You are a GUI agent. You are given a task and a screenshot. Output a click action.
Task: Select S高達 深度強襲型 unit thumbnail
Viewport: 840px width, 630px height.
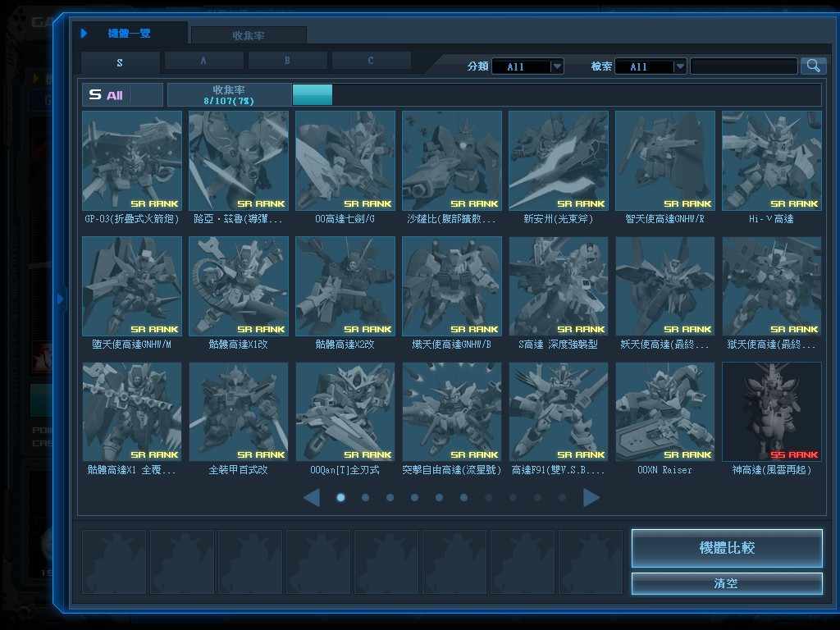click(x=558, y=286)
